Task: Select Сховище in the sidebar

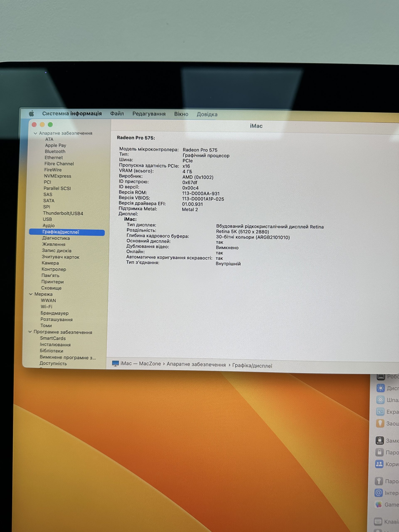Action: point(51,288)
